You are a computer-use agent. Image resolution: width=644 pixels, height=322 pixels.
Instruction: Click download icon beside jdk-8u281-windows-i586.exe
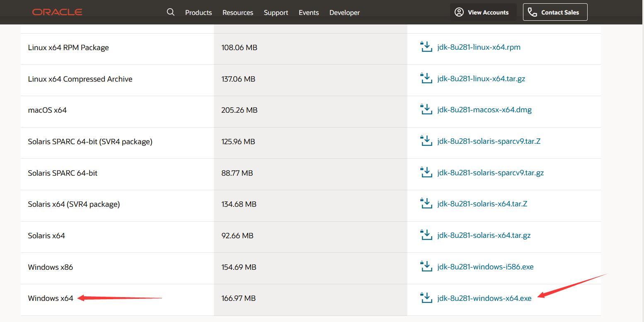click(x=426, y=266)
